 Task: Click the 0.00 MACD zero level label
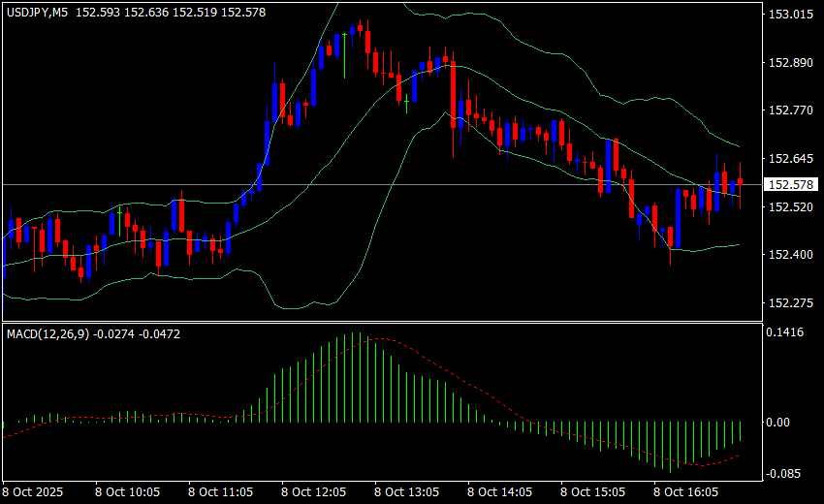(x=778, y=423)
